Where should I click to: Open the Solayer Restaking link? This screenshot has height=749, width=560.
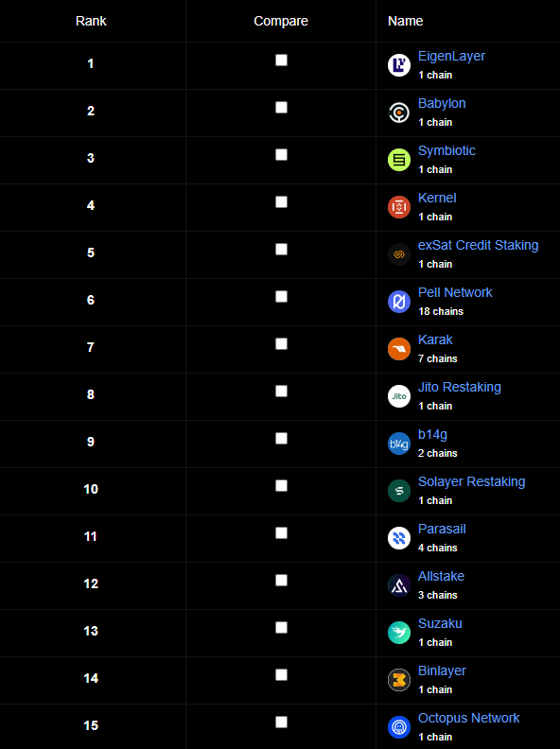(472, 482)
